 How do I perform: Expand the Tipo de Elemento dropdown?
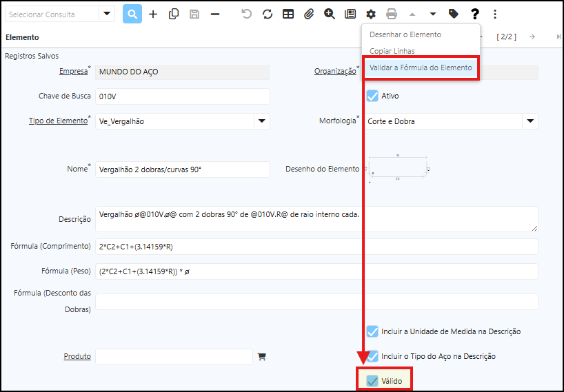tap(261, 121)
